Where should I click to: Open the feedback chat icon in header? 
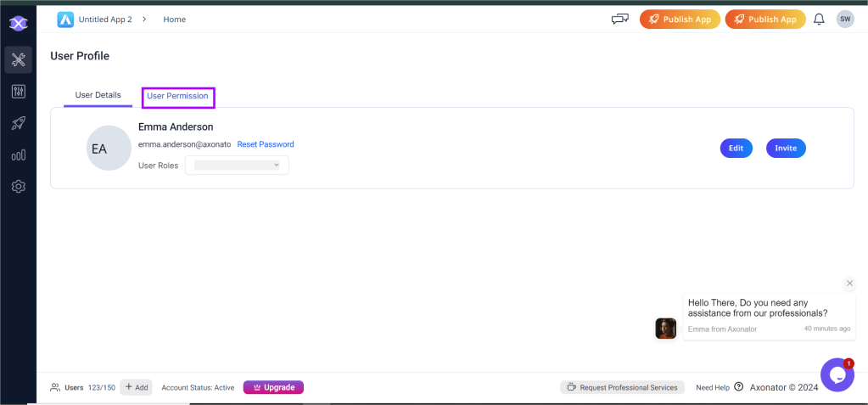[619, 19]
